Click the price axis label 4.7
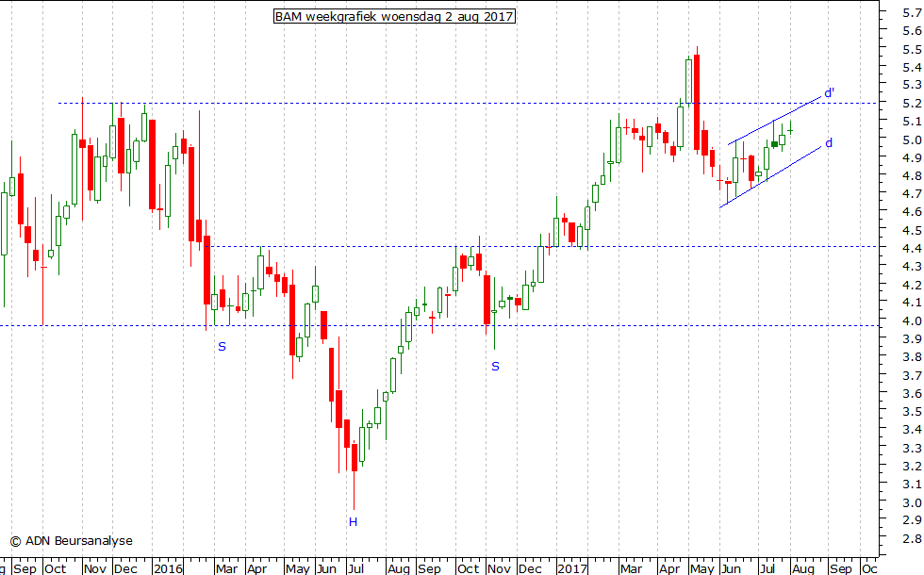The image size is (924, 575). point(913,194)
